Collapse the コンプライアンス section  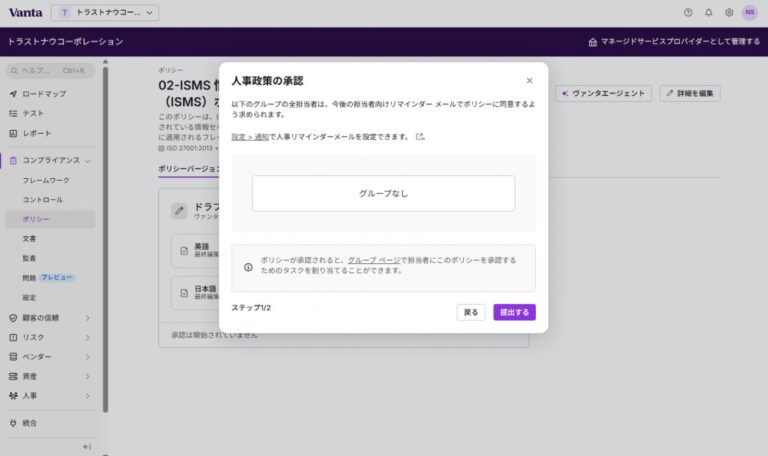[x=88, y=161]
